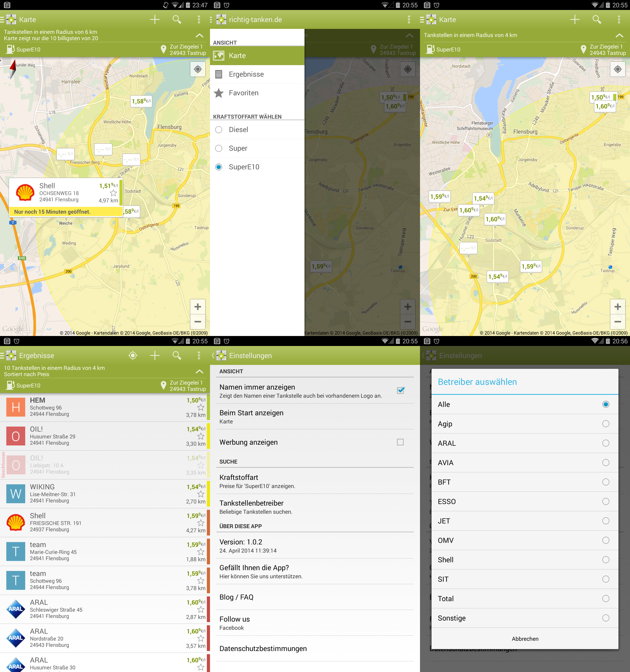Star the Shell Friesische Str. 191 station

tap(201, 523)
